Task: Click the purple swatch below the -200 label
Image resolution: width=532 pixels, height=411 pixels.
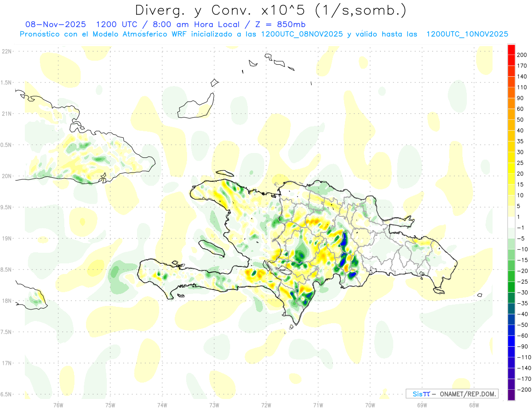Action: [x=511, y=395]
